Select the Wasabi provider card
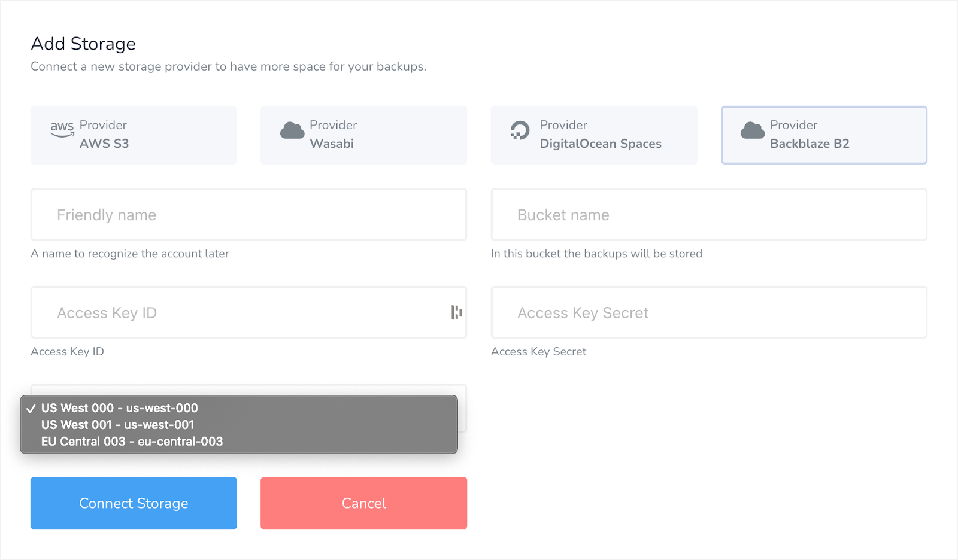This screenshot has height=560, width=958. (363, 135)
